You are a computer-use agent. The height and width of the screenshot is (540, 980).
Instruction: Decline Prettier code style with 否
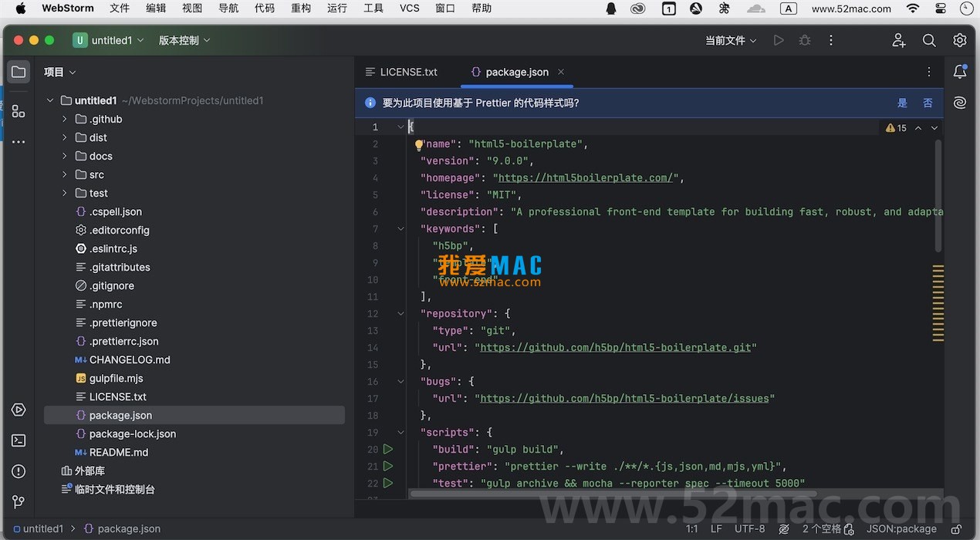click(928, 103)
